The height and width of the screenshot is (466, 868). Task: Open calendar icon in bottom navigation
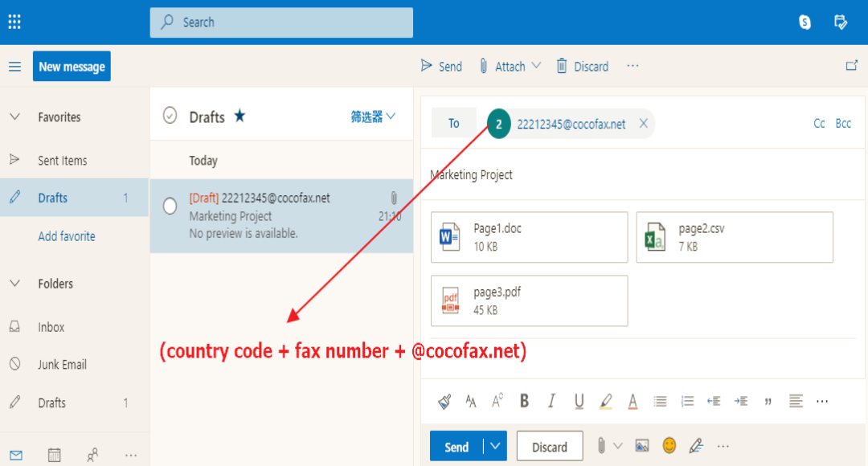[x=54, y=456]
